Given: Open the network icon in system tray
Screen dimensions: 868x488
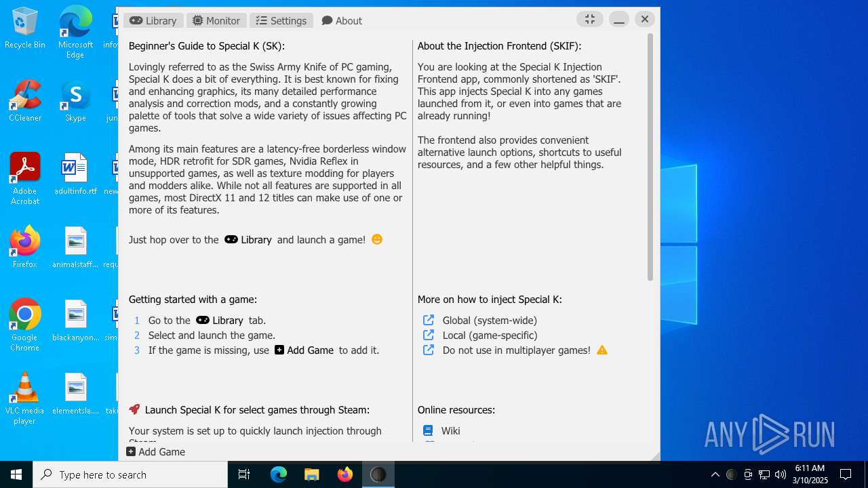Looking at the screenshot, I should (x=764, y=474).
